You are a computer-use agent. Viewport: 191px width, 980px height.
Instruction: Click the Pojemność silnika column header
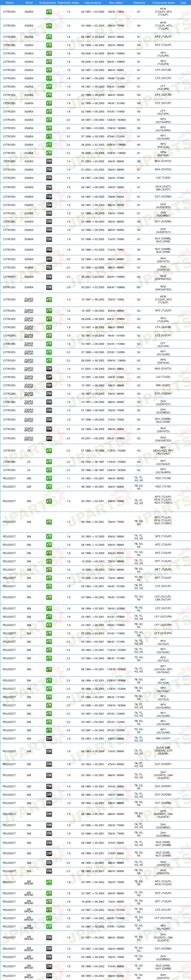[68, 3]
